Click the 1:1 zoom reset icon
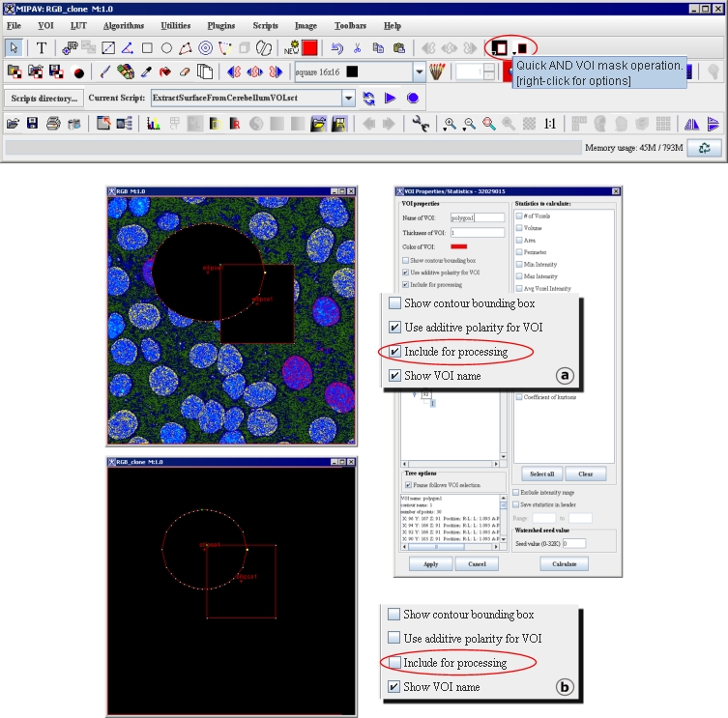Image resolution: width=728 pixels, height=718 pixels. 549,124
